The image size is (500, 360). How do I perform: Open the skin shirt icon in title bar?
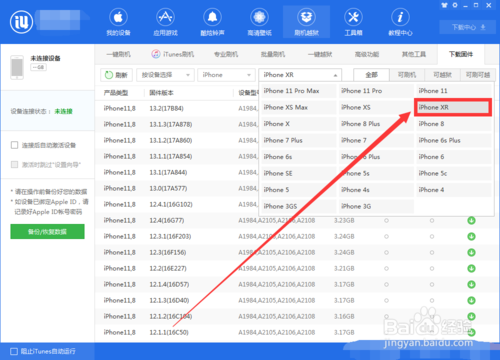click(444, 5)
